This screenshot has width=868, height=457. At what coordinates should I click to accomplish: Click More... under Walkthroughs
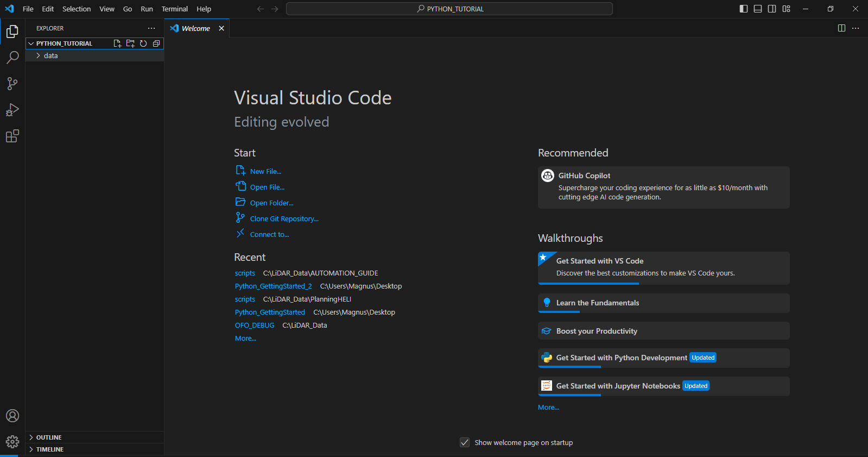pos(548,408)
